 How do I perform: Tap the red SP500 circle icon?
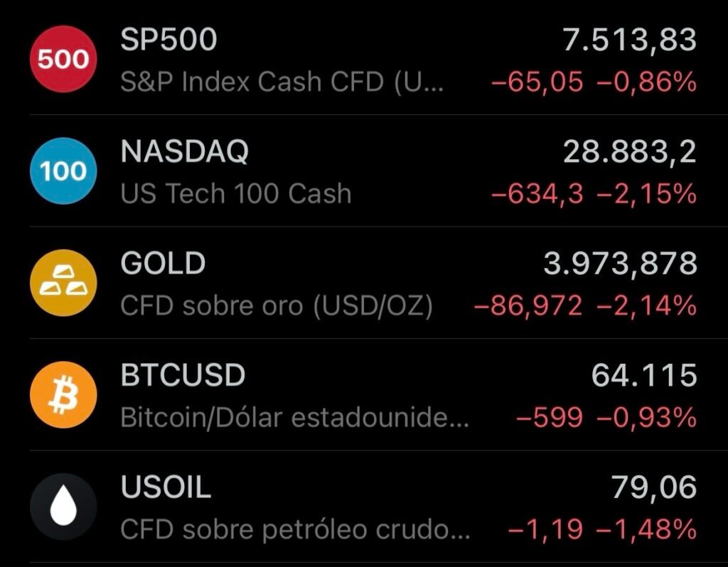63,59
